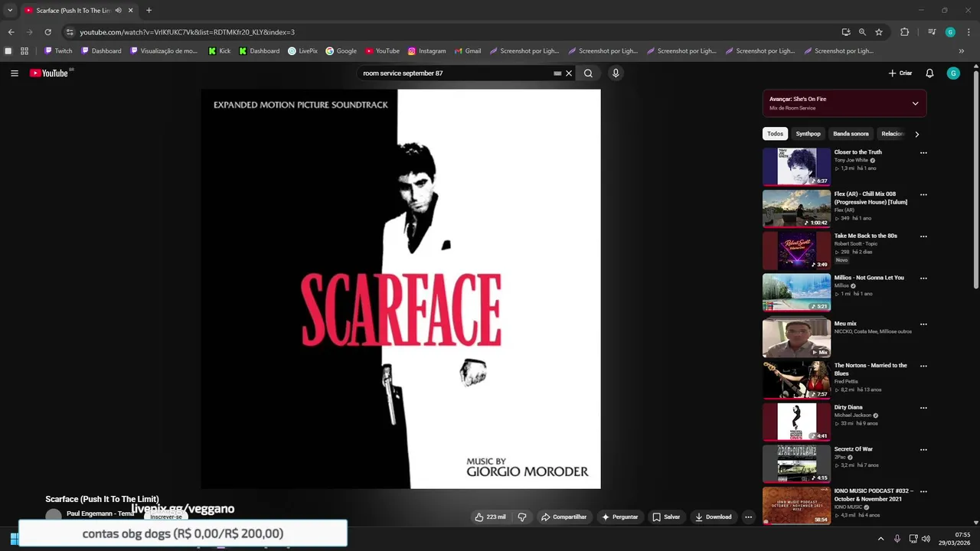Mute the tab via its speaker icon
This screenshot has width=980, height=551.
click(118, 11)
